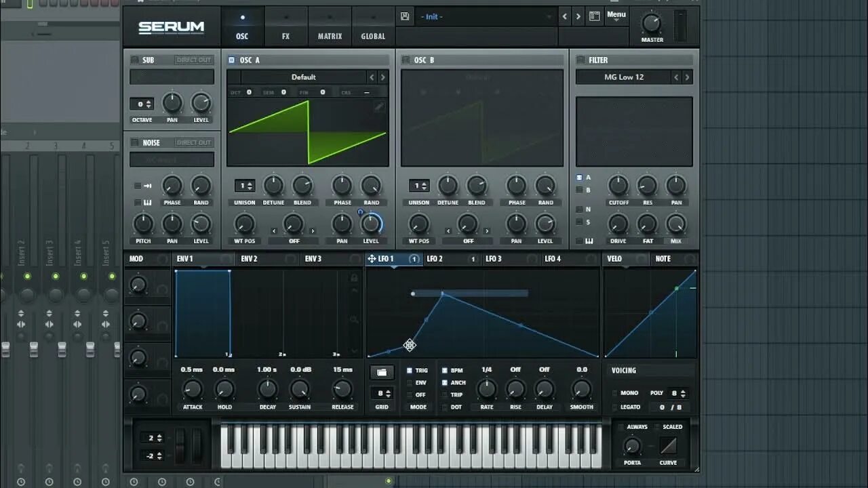Select previous filter type arrow
This screenshot has height=488, width=868.
coord(676,77)
